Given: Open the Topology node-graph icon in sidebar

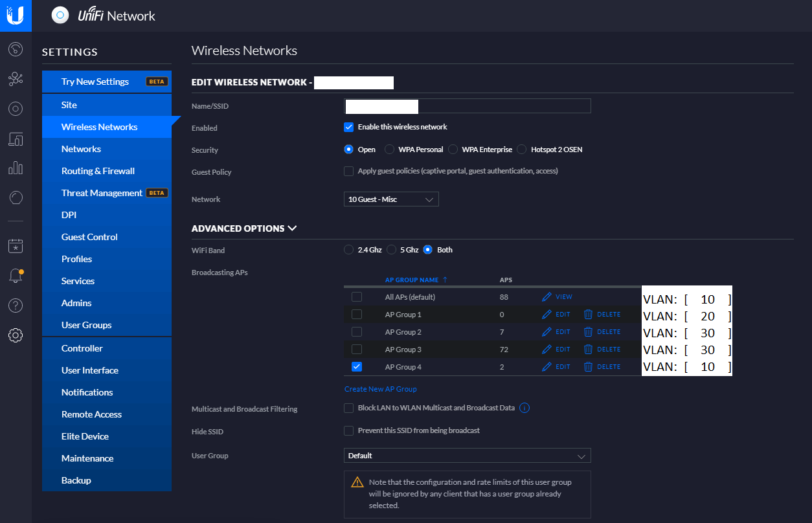Looking at the screenshot, I should tap(16, 79).
